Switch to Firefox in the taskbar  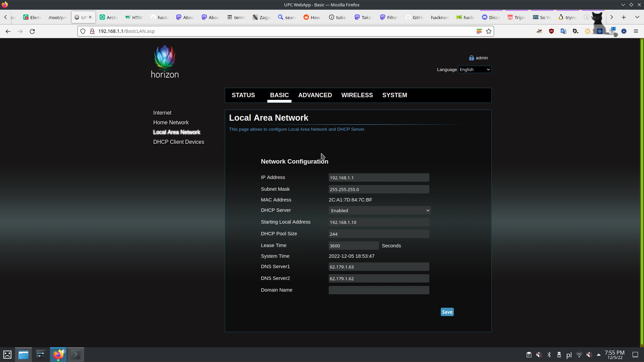(x=58, y=355)
